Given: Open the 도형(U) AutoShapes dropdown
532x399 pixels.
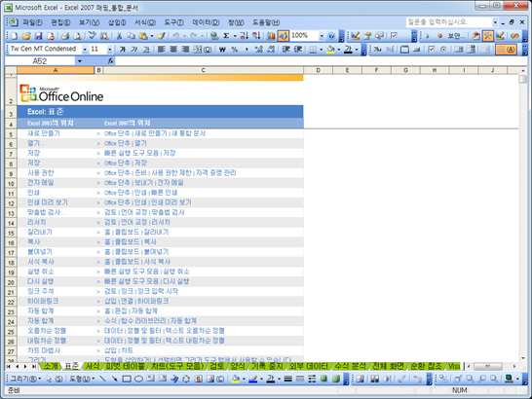Looking at the screenshot, I should pos(82,379).
